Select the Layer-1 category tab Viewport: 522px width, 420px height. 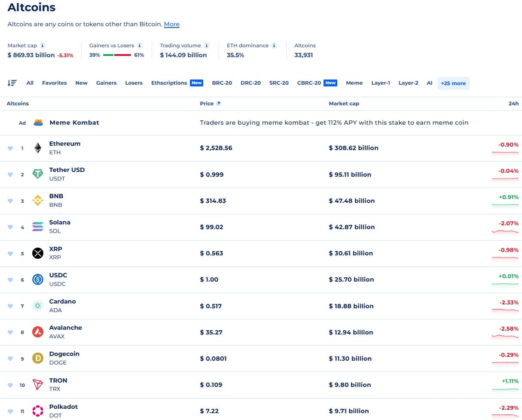tap(380, 83)
